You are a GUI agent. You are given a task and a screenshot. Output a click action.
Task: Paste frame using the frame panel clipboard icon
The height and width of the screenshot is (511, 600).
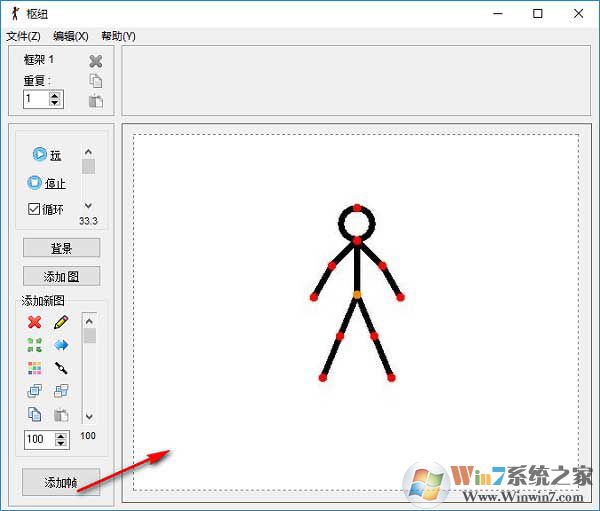(96, 101)
